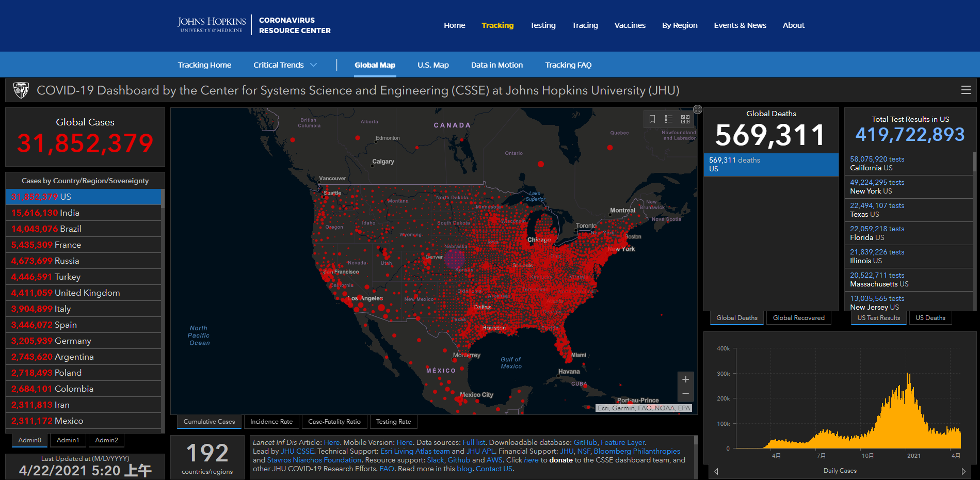Image resolution: width=980 pixels, height=480 pixels.
Task: Go to previous chart with left arrow
Action: [716, 471]
